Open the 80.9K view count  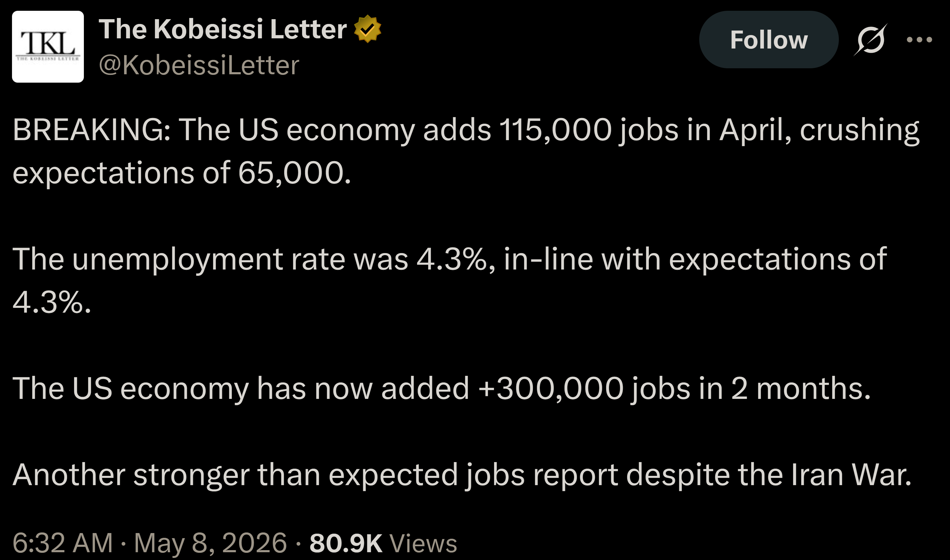tap(346, 543)
